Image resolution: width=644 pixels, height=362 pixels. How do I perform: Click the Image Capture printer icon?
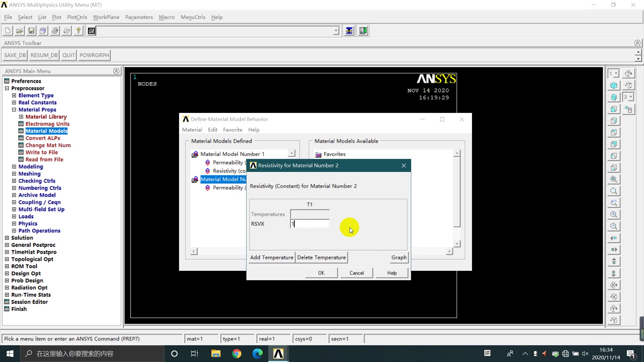tap(55, 31)
